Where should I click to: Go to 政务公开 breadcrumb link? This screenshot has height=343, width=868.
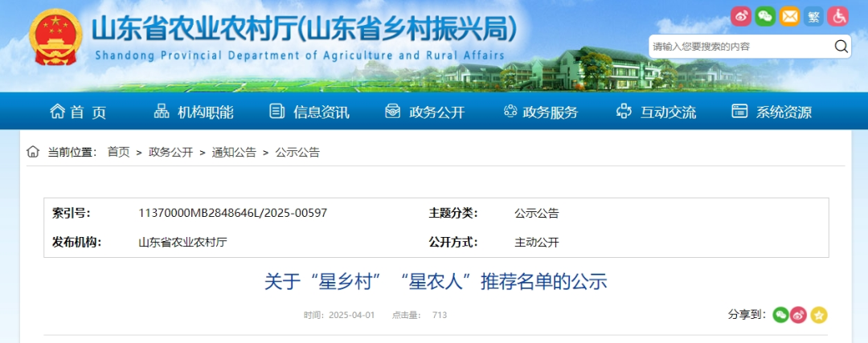170,152
